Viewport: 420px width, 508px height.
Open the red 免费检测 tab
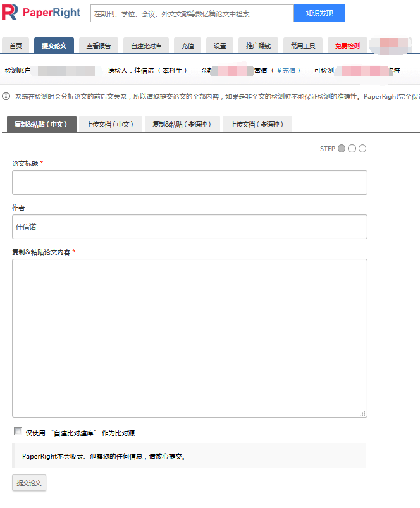[x=347, y=46]
